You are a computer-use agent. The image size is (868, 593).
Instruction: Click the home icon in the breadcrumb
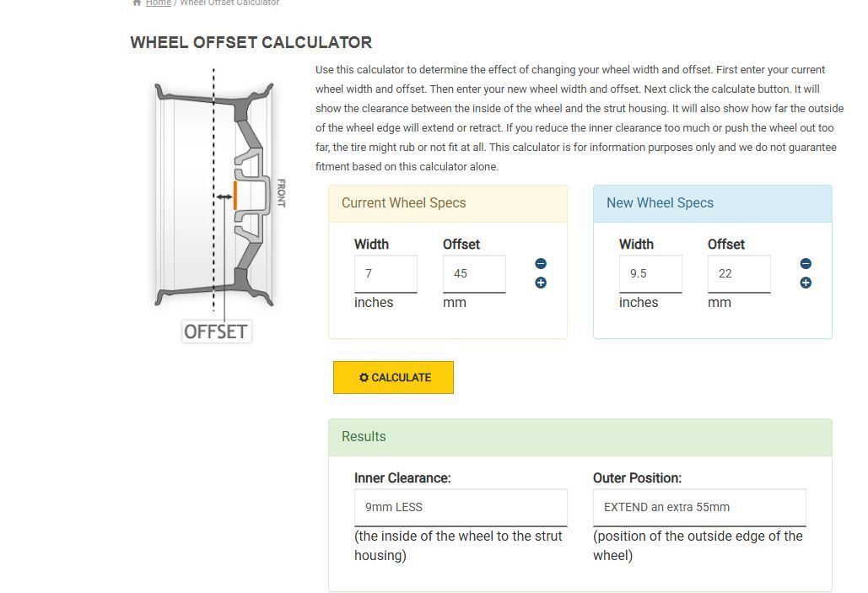tap(137, 3)
